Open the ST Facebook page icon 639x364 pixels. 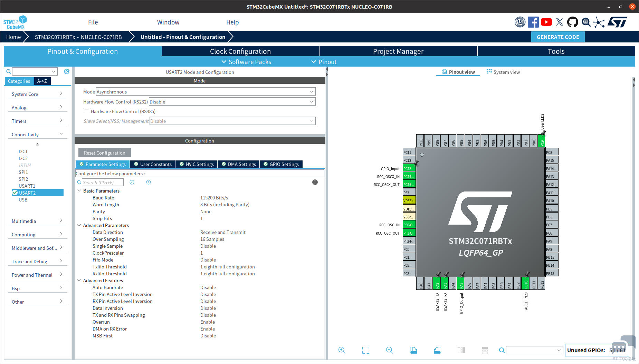coord(533,22)
